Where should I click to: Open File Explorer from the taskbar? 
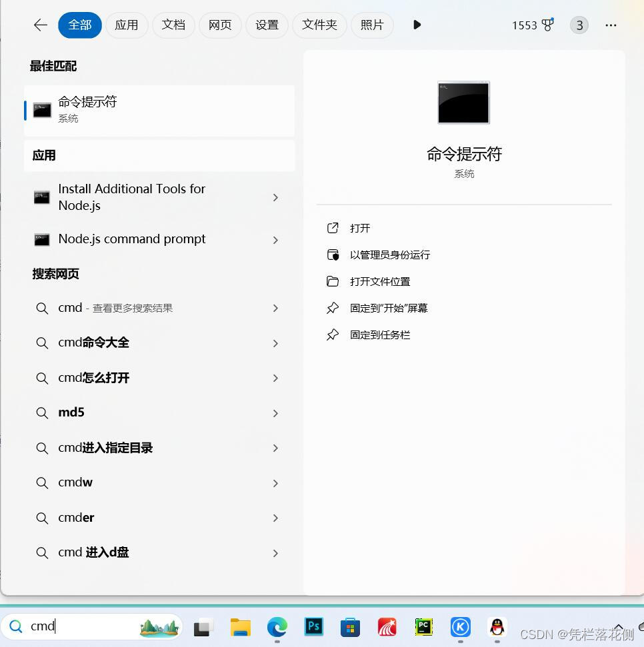241,627
